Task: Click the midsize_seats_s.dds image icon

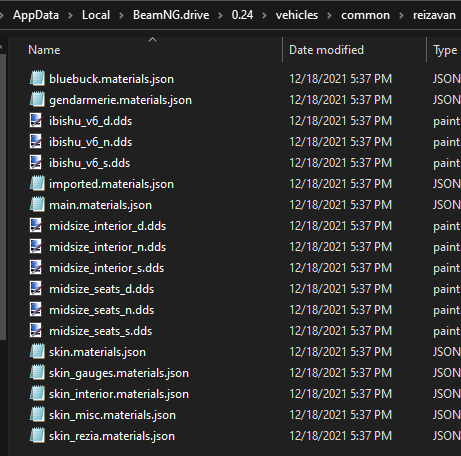Action: 36,330
